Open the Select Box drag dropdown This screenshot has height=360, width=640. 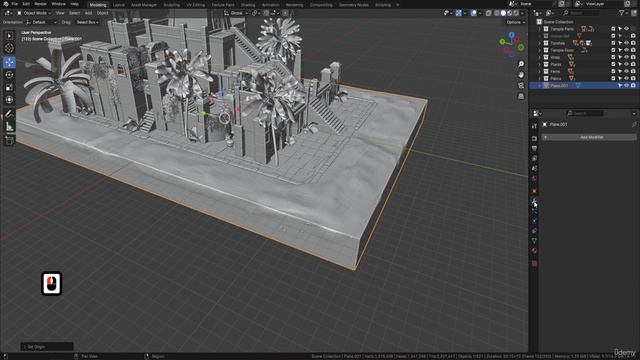pos(87,22)
